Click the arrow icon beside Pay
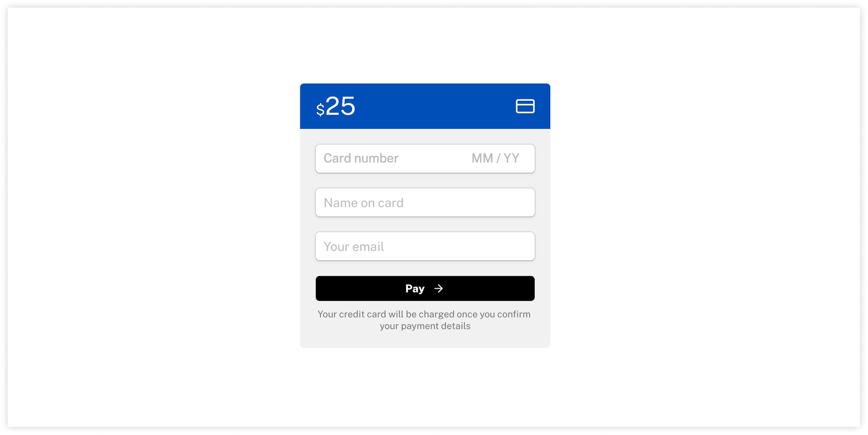 point(439,289)
